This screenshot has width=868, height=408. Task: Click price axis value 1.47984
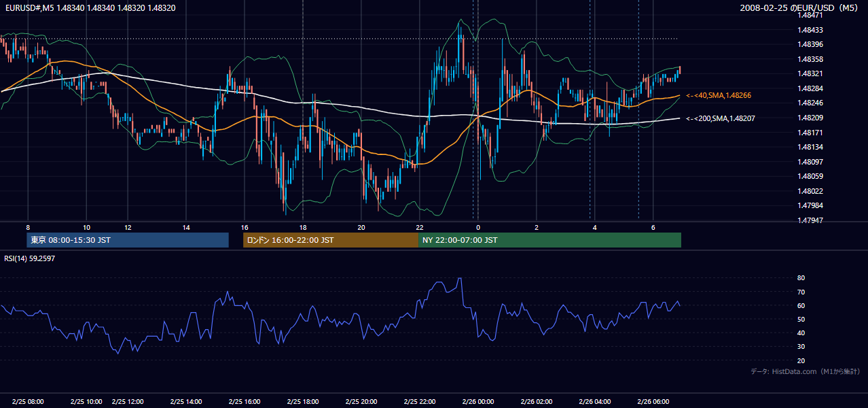[810, 205]
